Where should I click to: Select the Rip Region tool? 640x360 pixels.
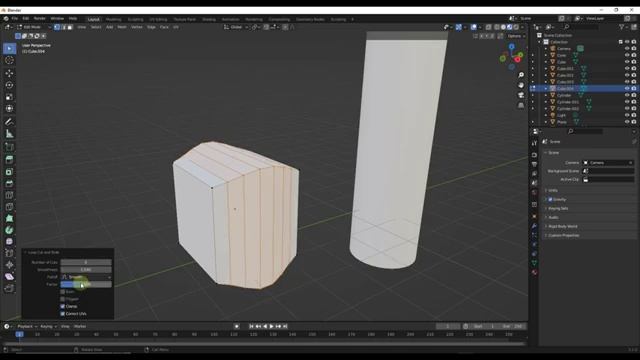[x=9, y=288]
